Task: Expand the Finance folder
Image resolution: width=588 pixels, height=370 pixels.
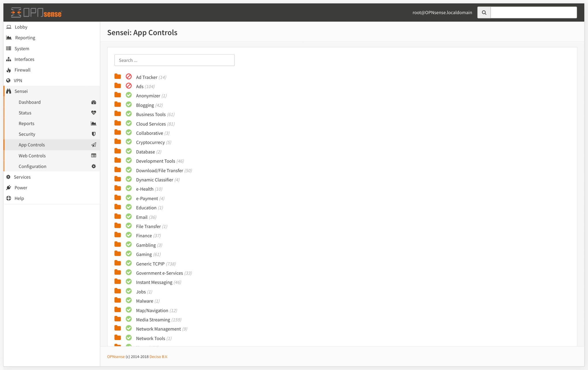Action: tap(117, 235)
